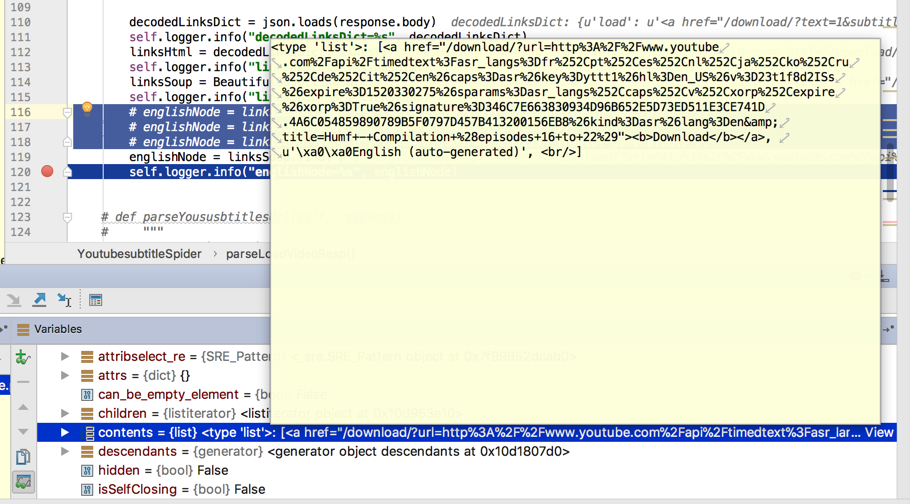
Task: Expand the children listiterator node
Action: click(65, 413)
